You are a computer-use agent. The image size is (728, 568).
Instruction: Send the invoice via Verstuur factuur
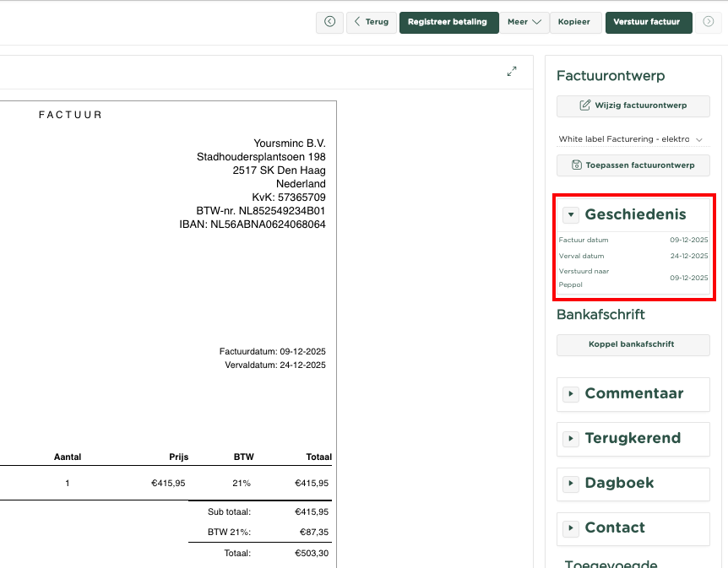[x=647, y=22]
